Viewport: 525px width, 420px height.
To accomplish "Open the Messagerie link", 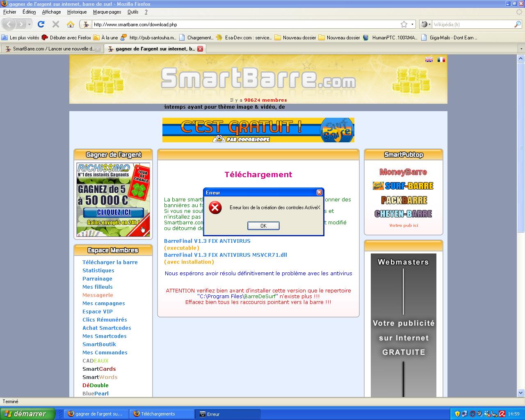I will (x=98, y=295).
